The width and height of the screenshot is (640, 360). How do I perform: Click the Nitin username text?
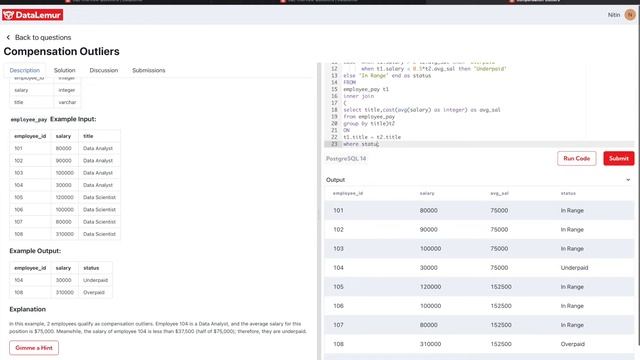[613, 15]
